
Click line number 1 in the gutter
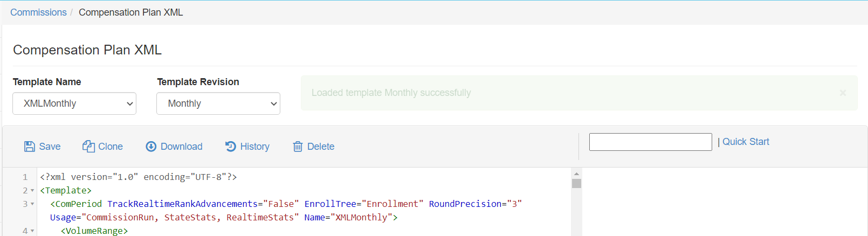[x=25, y=177]
